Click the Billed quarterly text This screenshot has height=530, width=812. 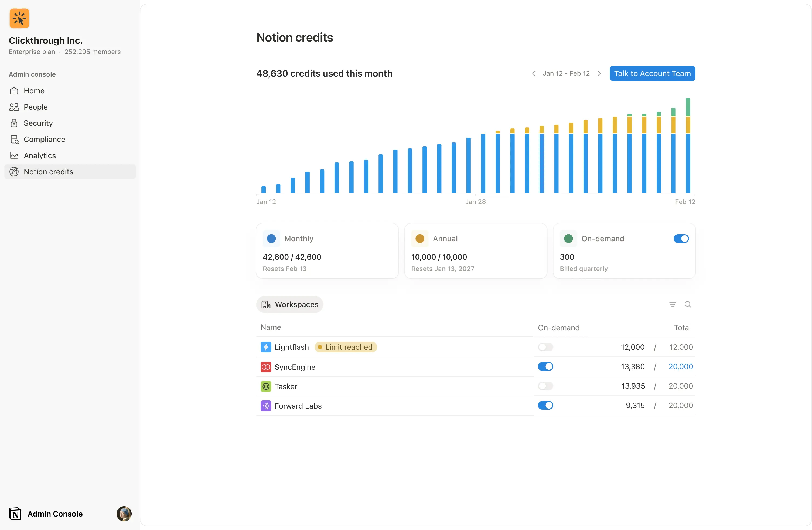point(584,269)
